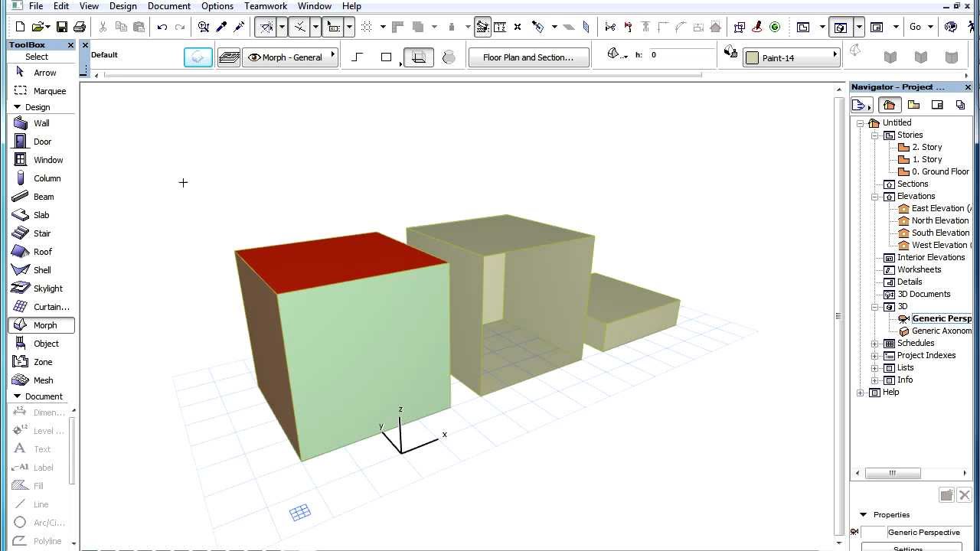Image resolution: width=980 pixels, height=551 pixels.
Task: Inject parameters with the syringe icon
Action: (240, 27)
